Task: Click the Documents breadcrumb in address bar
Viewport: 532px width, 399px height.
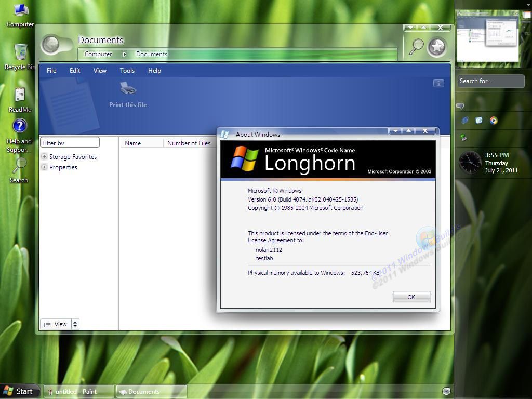Action: pos(151,54)
